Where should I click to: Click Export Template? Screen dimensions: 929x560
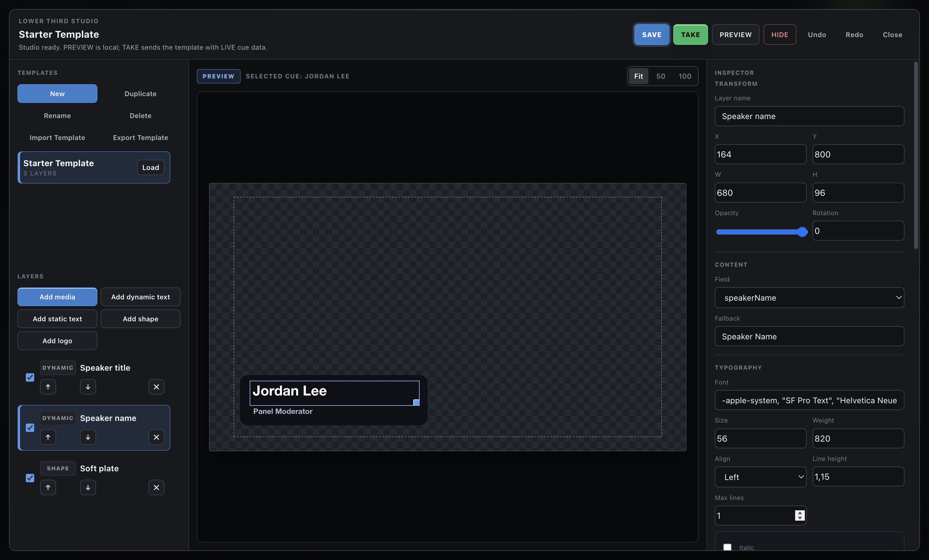[141, 137]
